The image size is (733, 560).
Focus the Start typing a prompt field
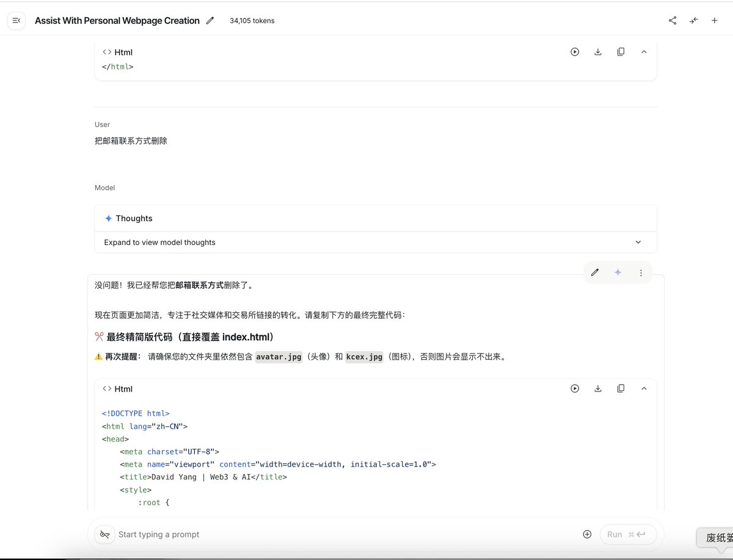345,534
